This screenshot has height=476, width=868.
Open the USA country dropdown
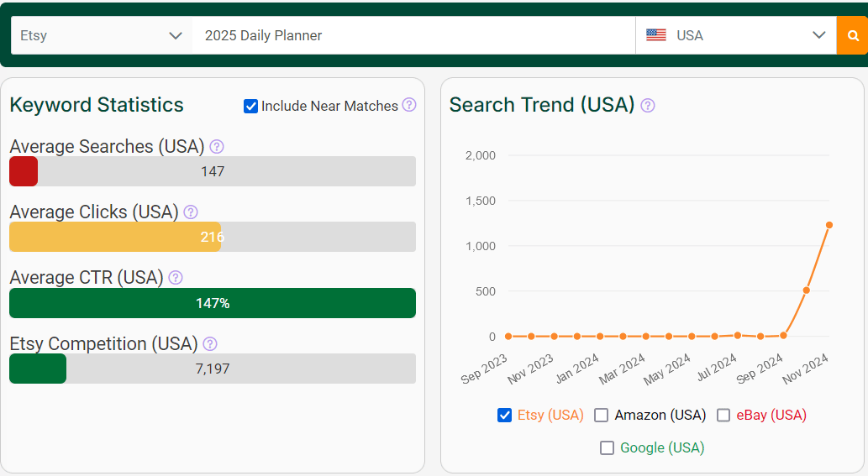736,35
